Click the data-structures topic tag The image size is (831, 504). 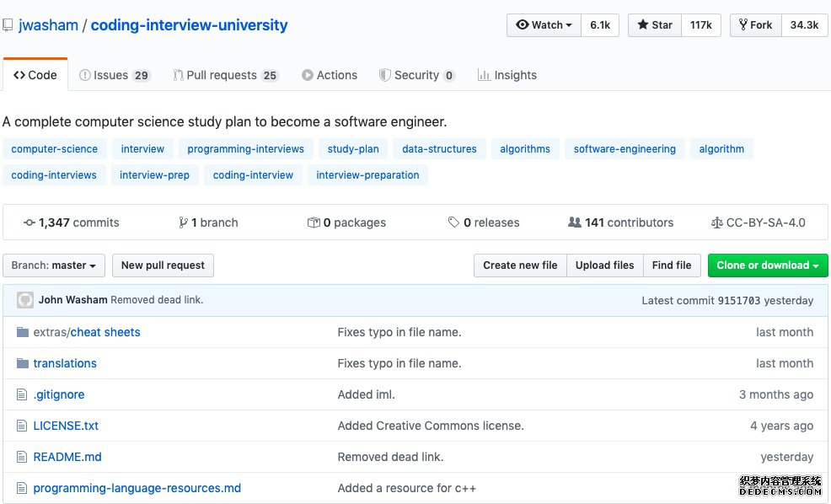pyautogui.click(x=439, y=149)
